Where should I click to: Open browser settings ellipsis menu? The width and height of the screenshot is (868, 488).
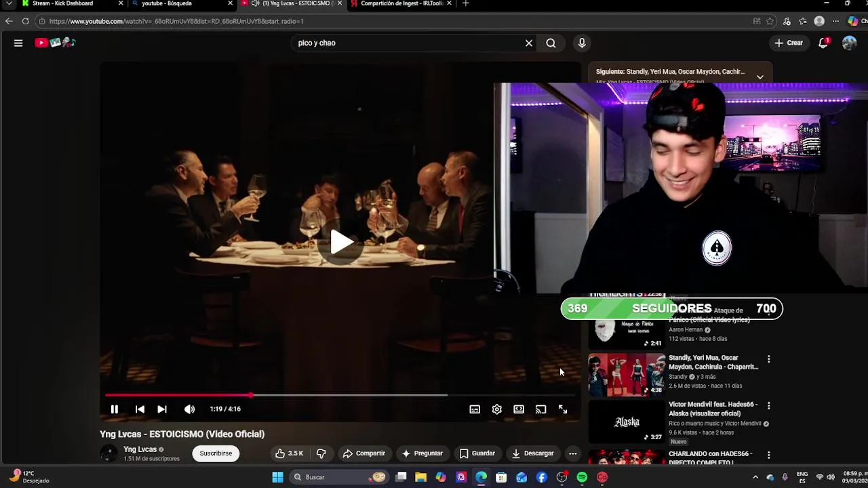(x=835, y=21)
